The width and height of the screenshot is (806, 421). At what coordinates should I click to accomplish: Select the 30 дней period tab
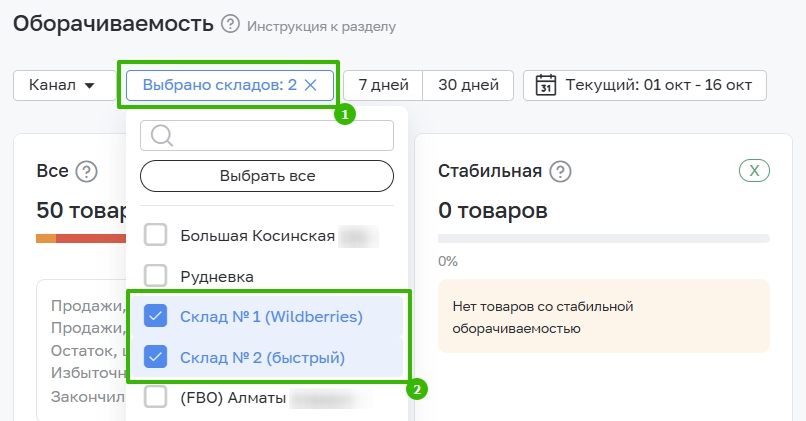468,85
